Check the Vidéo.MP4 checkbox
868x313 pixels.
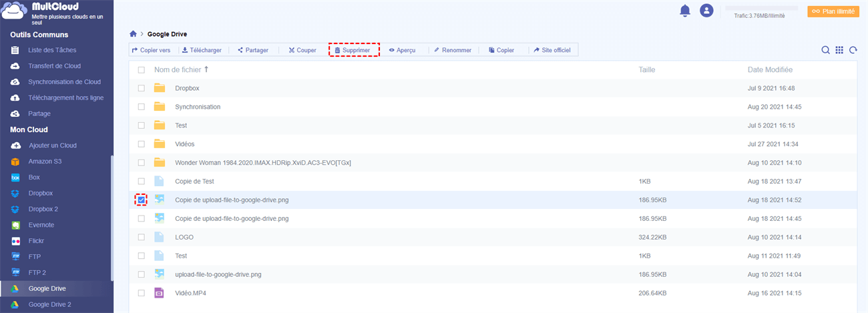tap(141, 293)
